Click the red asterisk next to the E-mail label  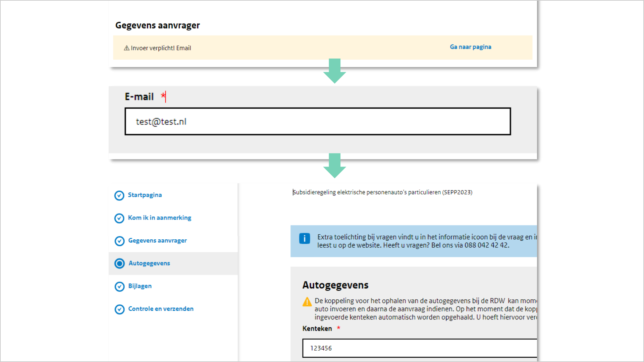pos(163,96)
